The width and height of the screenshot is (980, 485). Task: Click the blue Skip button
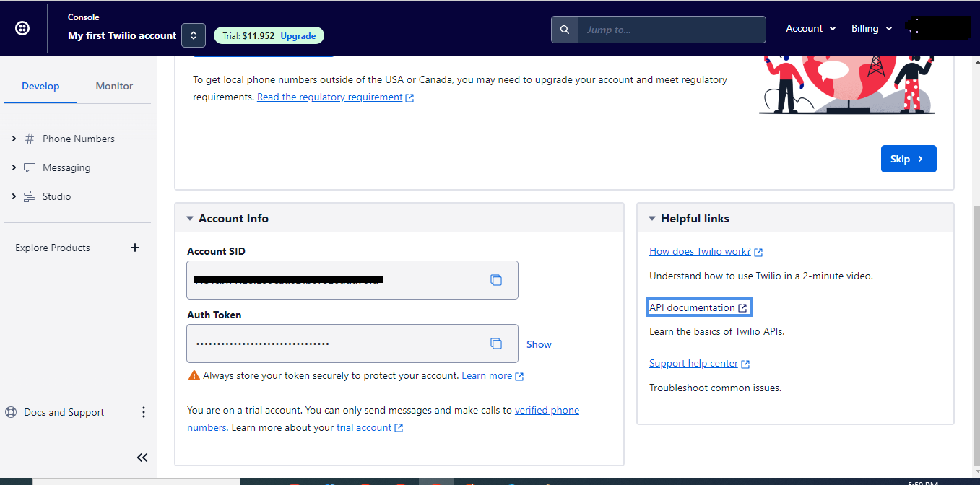[x=909, y=159]
